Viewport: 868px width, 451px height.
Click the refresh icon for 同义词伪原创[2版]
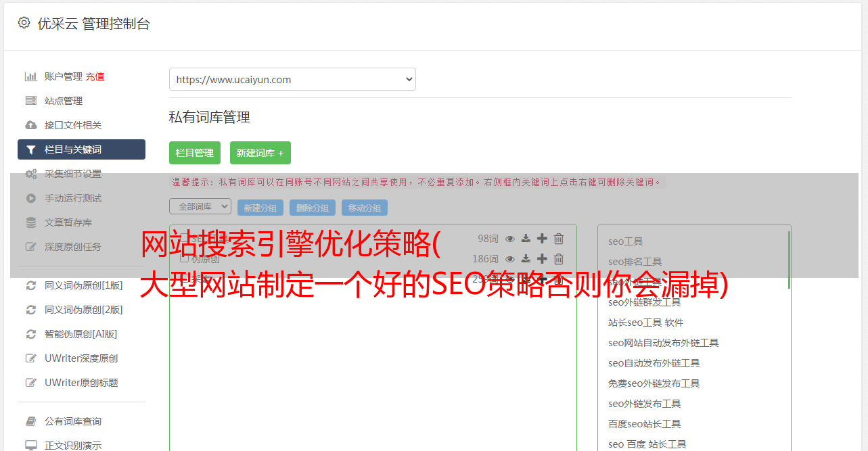31,310
